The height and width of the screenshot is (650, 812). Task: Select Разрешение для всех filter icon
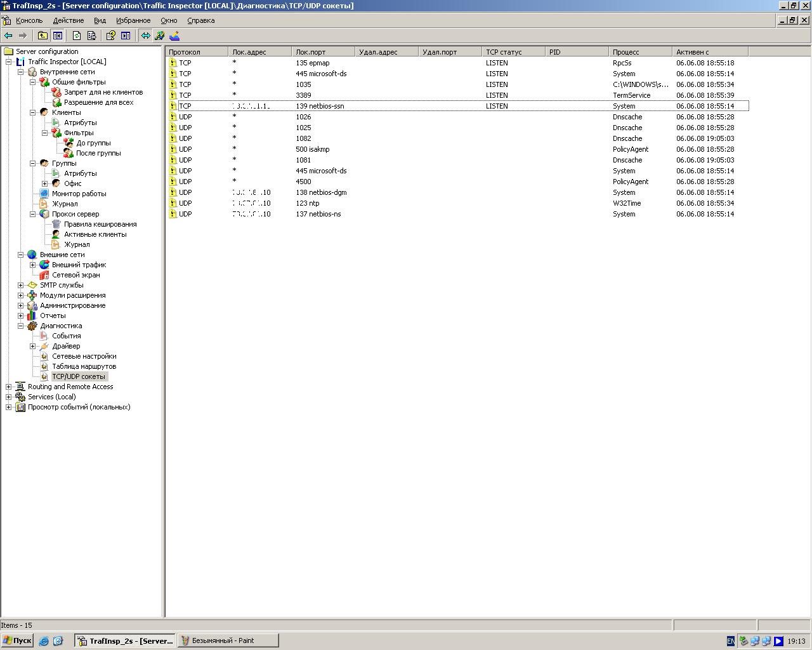[x=56, y=102]
